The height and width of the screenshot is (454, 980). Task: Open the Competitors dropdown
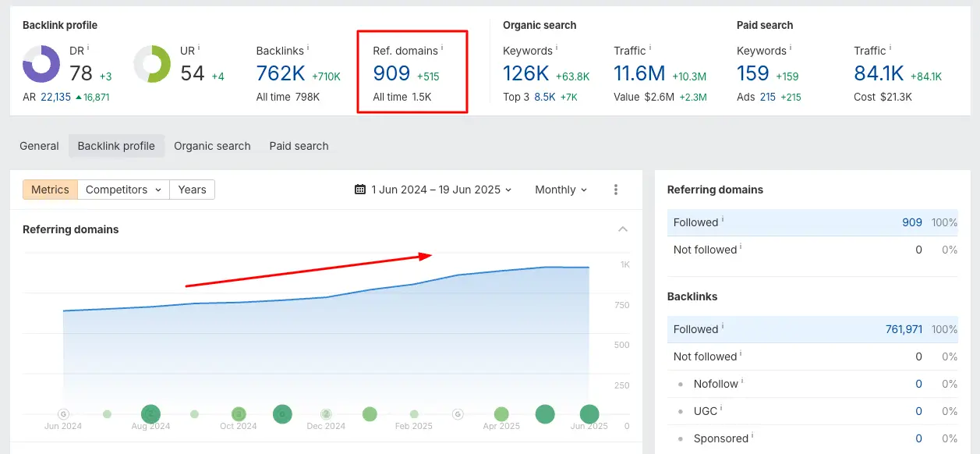pyautogui.click(x=123, y=190)
